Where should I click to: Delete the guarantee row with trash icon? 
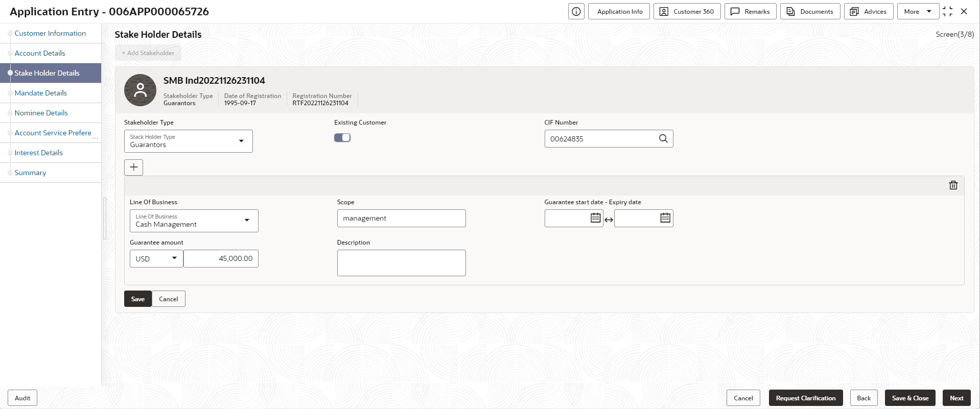tap(953, 185)
